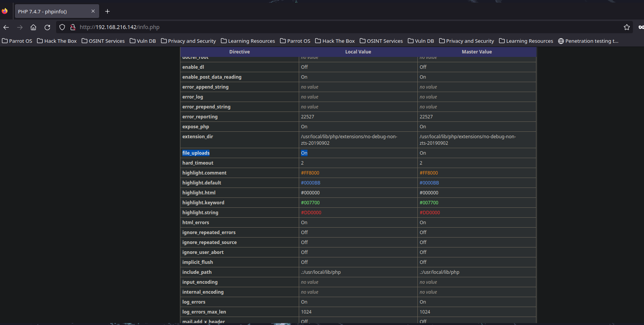Open first Learning Resources bookmark folder
This screenshot has width=644, height=325.
point(248,41)
